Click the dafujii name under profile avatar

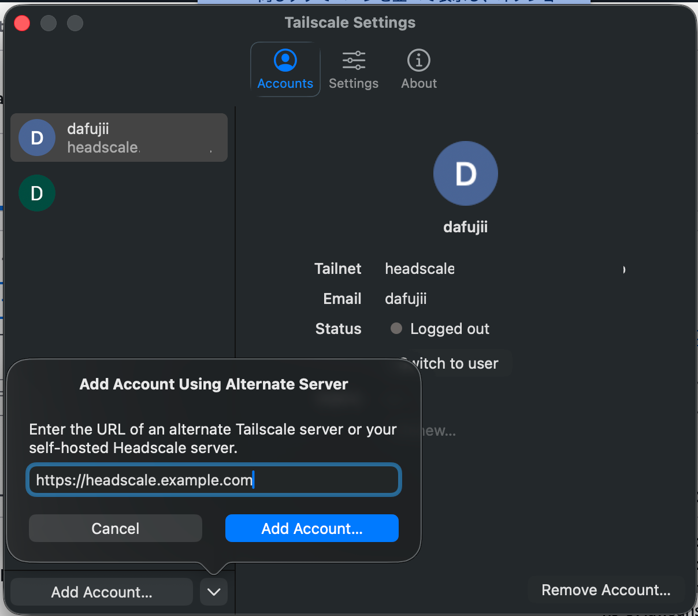point(466,227)
